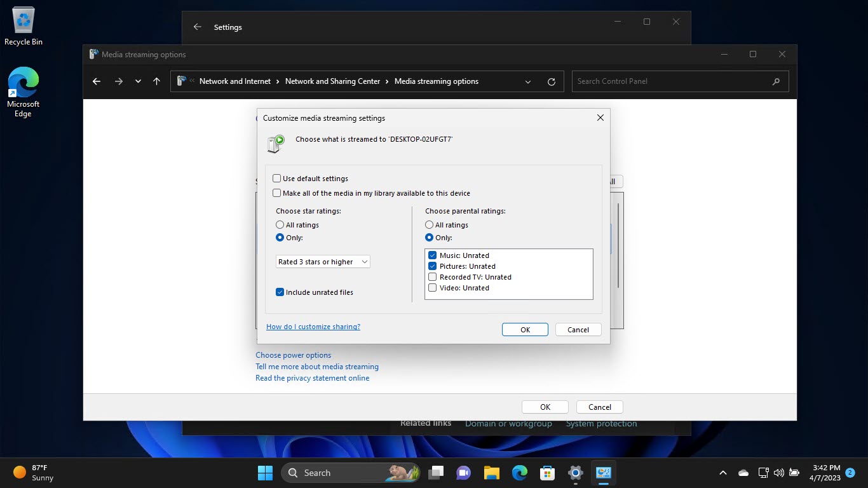Viewport: 868px width, 488px height.
Task: Click the up-one-level arrow
Action: coord(156,81)
